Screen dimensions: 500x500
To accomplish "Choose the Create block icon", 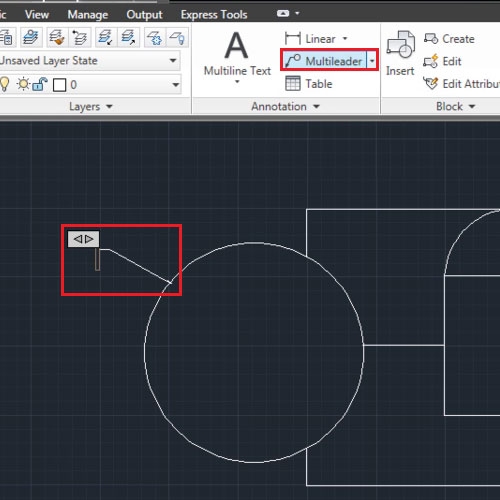I will pyautogui.click(x=431, y=39).
